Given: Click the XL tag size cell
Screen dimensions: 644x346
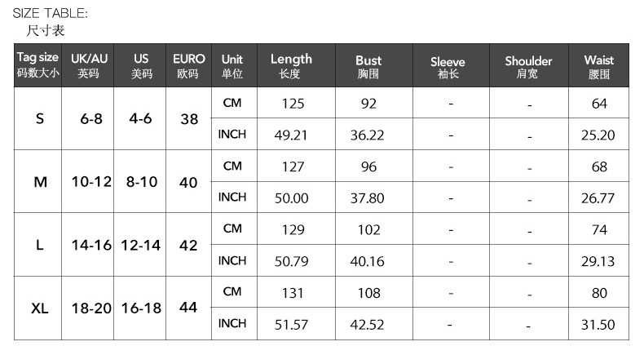Looking at the screenshot, I should click(x=40, y=308).
